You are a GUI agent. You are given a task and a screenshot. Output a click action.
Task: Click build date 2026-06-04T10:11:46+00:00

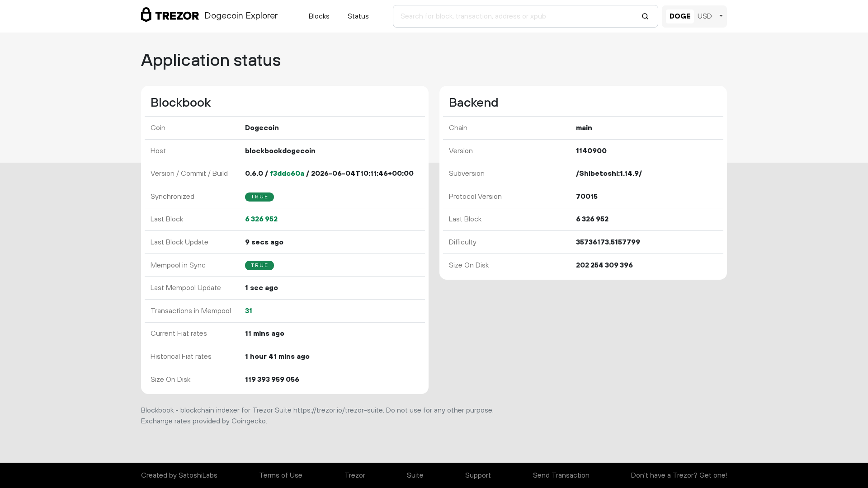click(362, 174)
